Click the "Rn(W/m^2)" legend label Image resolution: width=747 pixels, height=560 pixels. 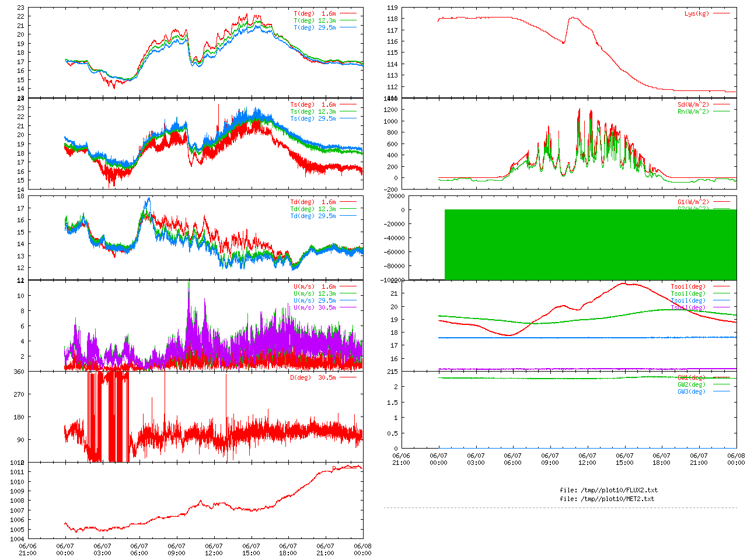pos(693,111)
